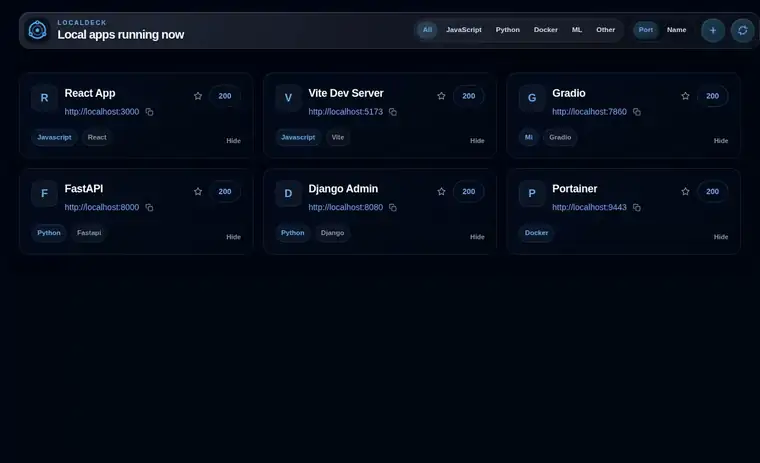Copy the localhost:7860 URL
Image resolution: width=760 pixels, height=463 pixels.
pos(636,112)
